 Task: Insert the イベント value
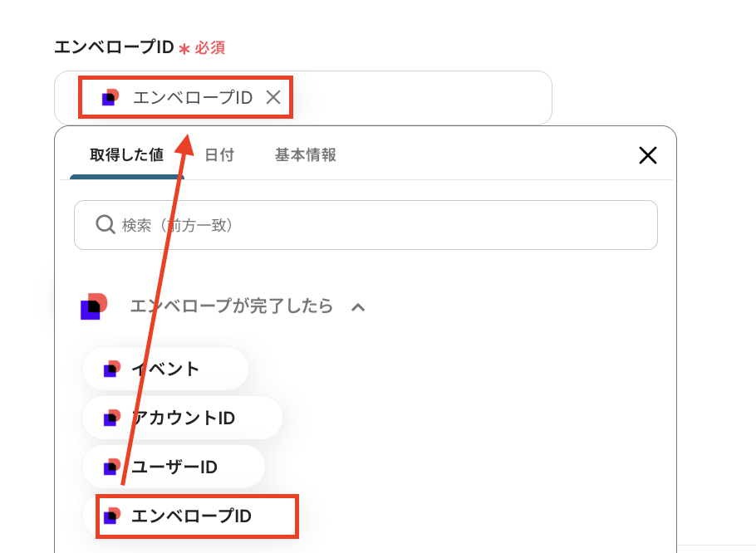[166, 369]
